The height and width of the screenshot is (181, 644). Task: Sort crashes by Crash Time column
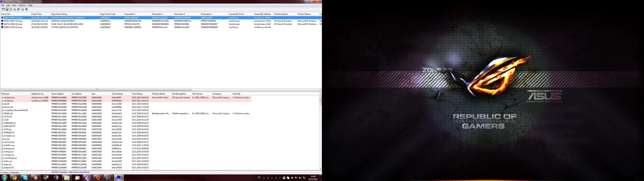[37, 14]
